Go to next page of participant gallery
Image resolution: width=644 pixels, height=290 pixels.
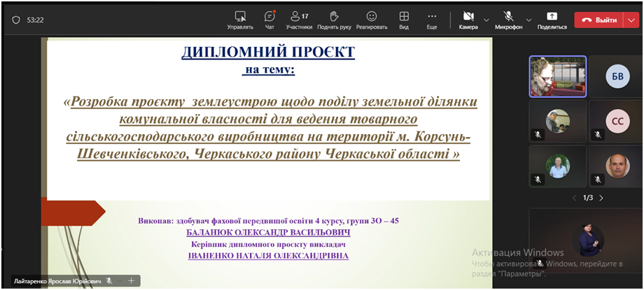[x=601, y=198]
